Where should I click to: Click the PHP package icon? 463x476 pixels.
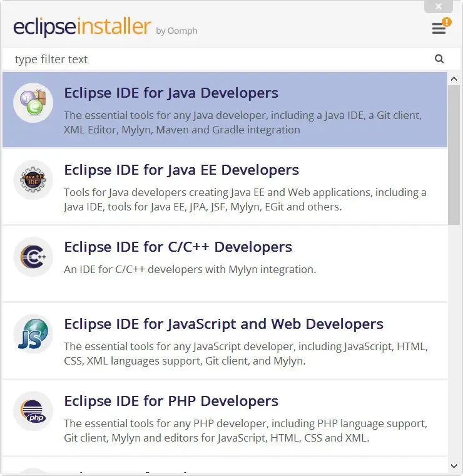33,411
